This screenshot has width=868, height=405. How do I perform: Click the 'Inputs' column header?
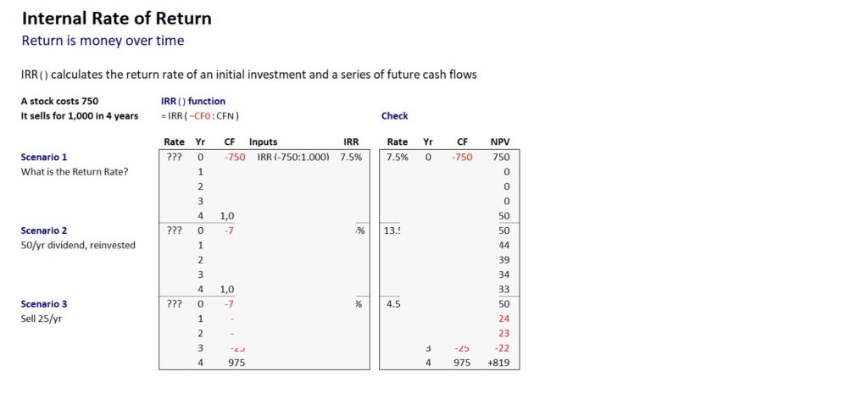coord(263,142)
